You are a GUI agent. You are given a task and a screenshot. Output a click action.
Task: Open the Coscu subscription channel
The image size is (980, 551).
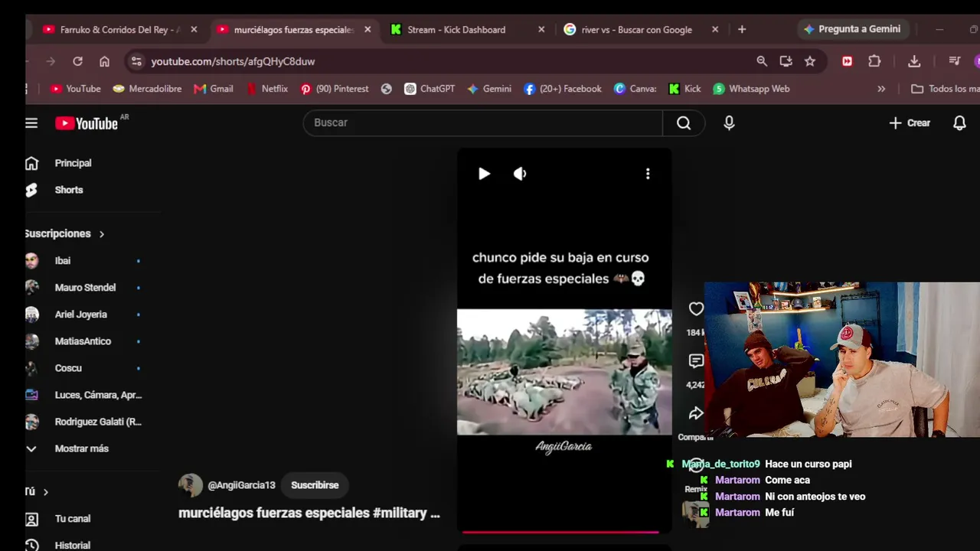coord(68,368)
